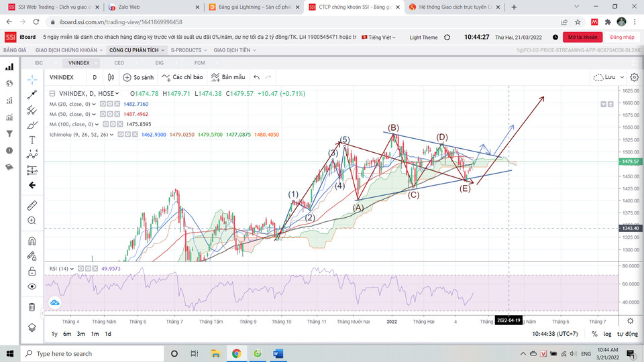Toggle lock all drawing tools
The width and height of the screenshot is (644, 362).
32,271
